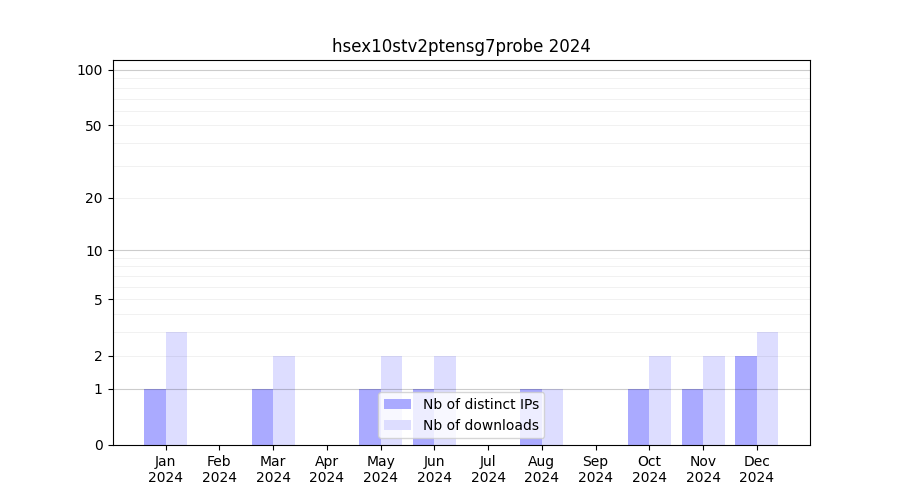Click the 'Nb of distinct IPs' legend swatch
The width and height of the screenshot is (900, 500).
(x=397, y=404)
